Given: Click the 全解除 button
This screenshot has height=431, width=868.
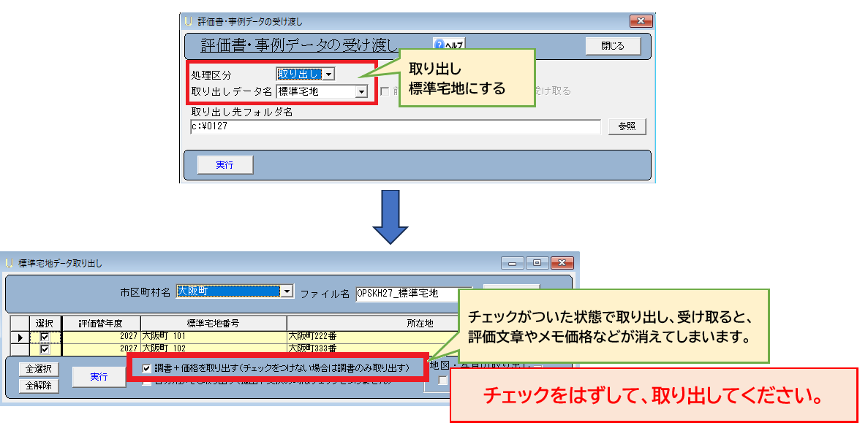Looking at the screenshot, I should point(39,385).
